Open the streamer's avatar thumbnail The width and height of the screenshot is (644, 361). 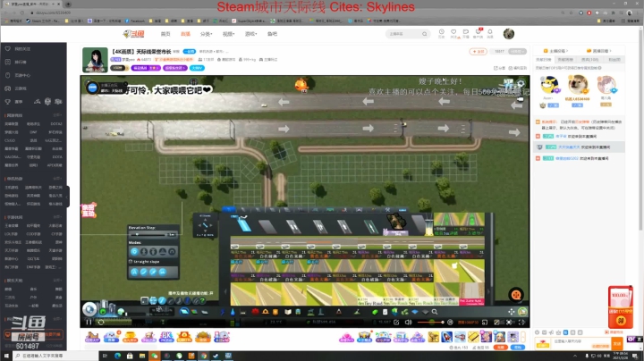pyautogui.click(x=95, y=60)
